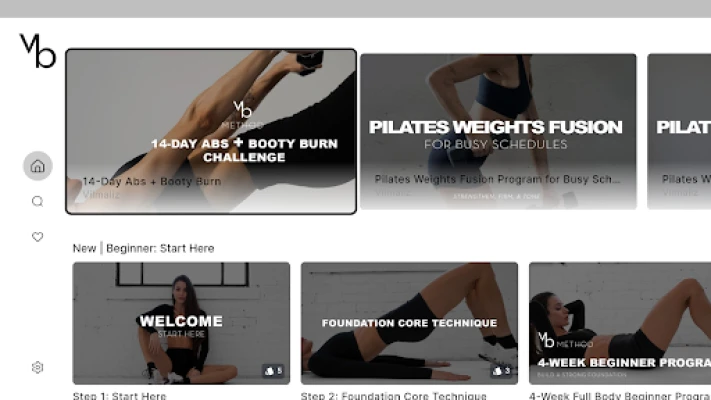Click Mb Method logo on 14-Day challenge banner
Screen dimensions: 711x400
(243, 115)
